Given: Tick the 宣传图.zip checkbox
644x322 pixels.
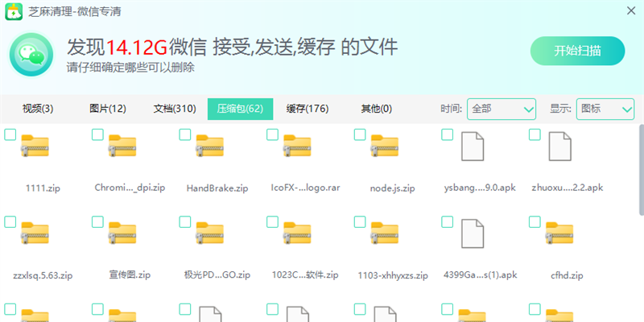Looking at the screenshot, I should pyautogui.click(x=97, y=222).
